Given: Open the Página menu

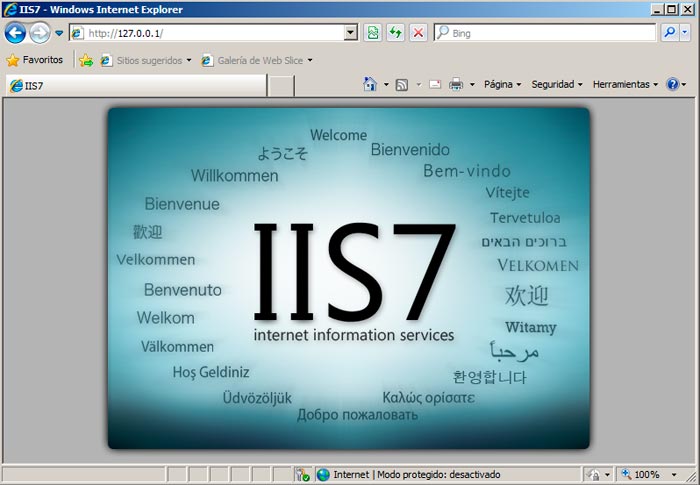Looking at the screenshot, I should pyautogui.click(x=502, y=85).
